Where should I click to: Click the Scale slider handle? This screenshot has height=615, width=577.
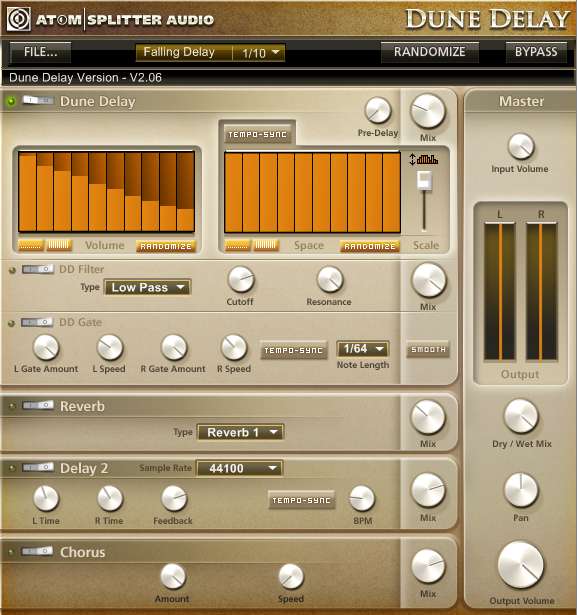tap(424, 180)
